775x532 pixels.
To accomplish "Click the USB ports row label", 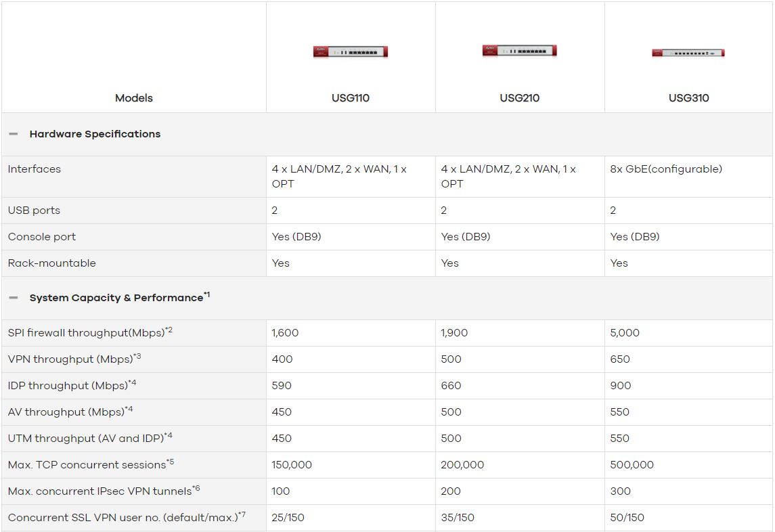I will (x=34, y=210).
